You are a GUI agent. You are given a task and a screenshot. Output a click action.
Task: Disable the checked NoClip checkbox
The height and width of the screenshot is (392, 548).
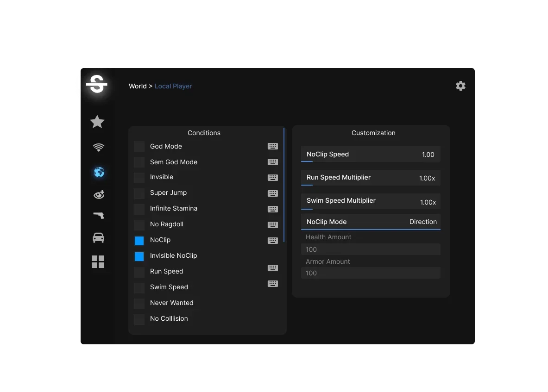click(x=139, y=241)
